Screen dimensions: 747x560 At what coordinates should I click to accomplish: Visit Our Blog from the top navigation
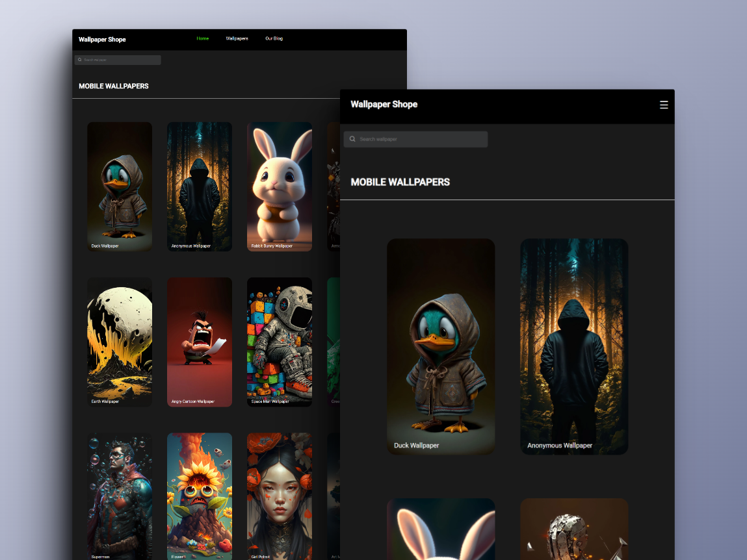coord(273,38)
